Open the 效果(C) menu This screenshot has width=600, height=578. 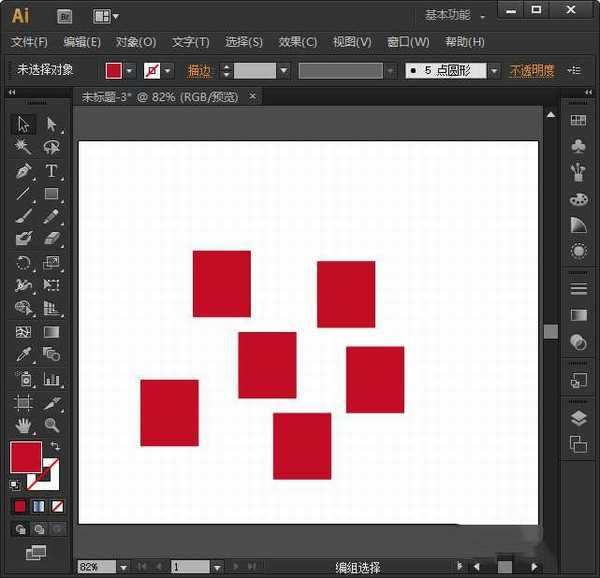click(297, 42)
